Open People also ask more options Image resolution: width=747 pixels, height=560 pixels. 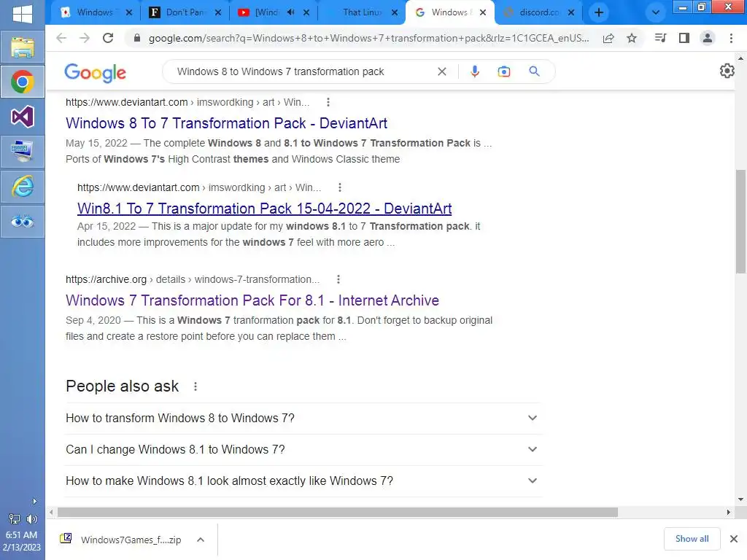pyautogui.click(x=196, y=386)
